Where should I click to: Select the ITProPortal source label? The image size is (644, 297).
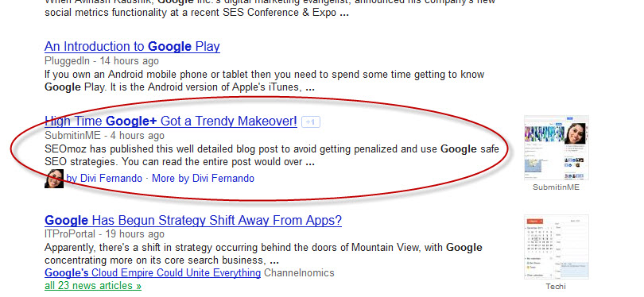coord(70,234)
